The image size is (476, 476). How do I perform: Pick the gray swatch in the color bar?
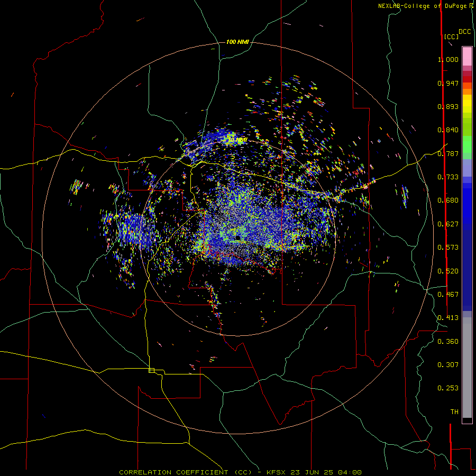tap(467, 368)
